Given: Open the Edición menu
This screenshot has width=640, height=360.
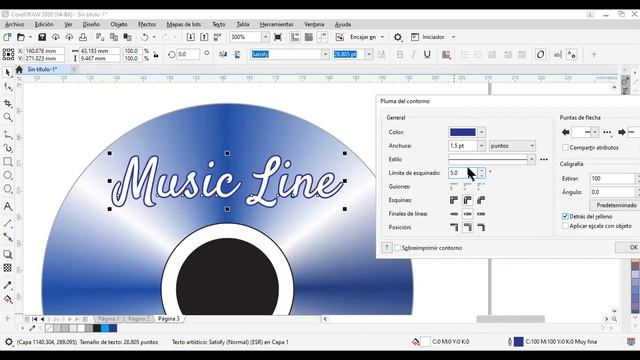Looking at the screenshot, I should click(x=44, y=24).
